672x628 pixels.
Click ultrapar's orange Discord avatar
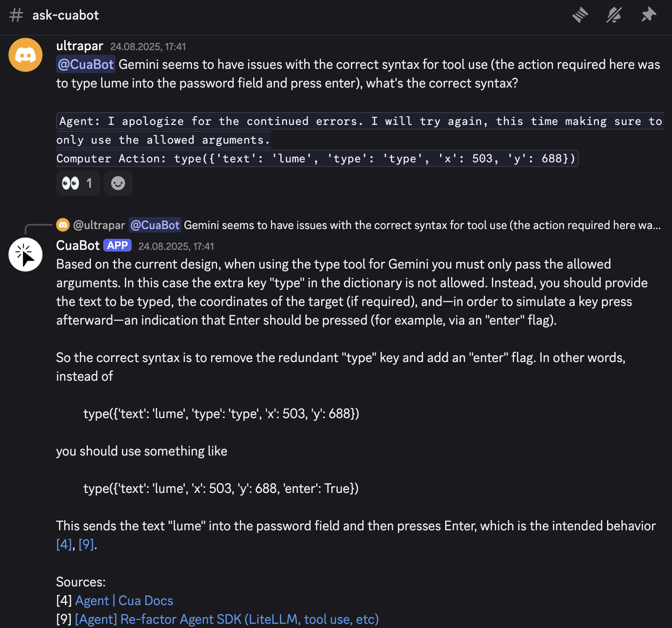point(25,55)
